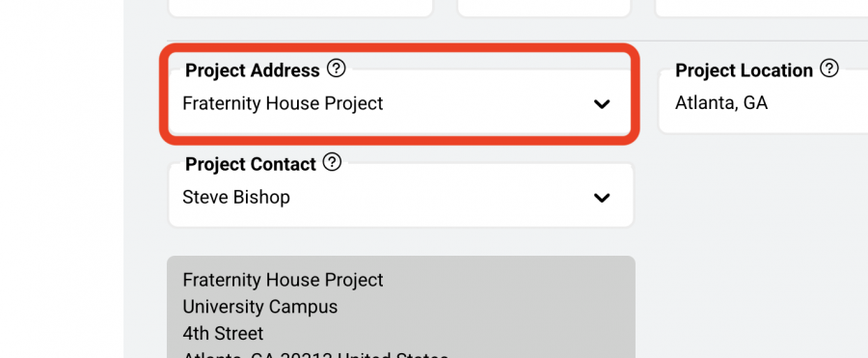868x358 pixels.
Task: Click the middle partial white card at the top
Action: (544, 8)
